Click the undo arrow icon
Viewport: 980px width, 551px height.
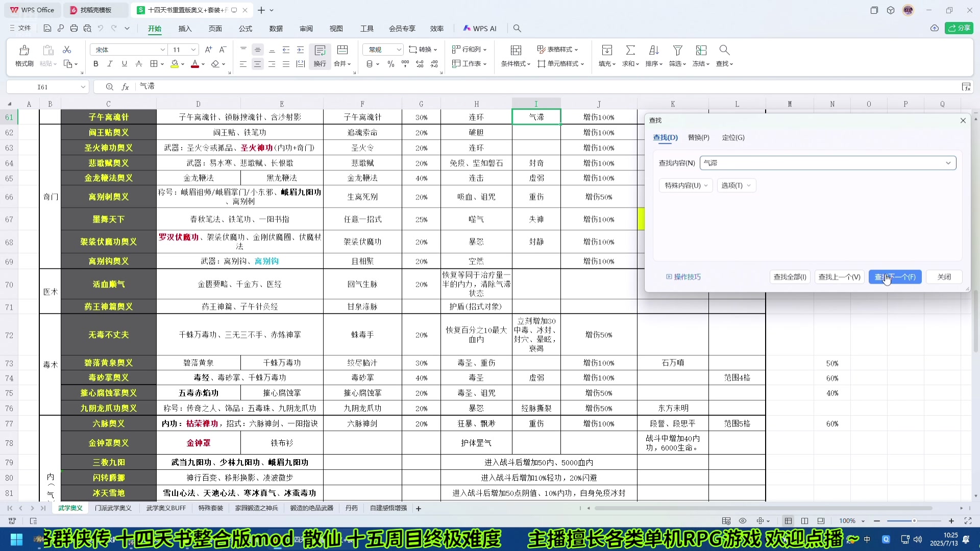[101, 29]
